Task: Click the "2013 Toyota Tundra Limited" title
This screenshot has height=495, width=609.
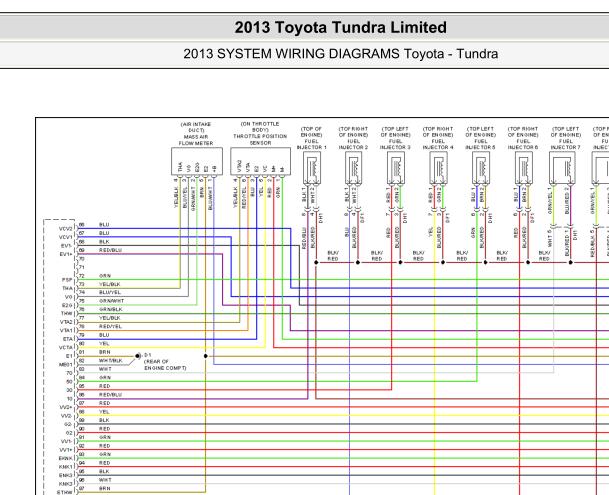Action: tap(340, 28)
